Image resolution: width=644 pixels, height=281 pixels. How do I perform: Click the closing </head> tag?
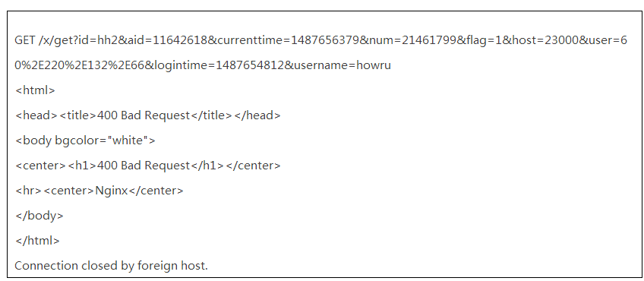click(x=257, y=115)
